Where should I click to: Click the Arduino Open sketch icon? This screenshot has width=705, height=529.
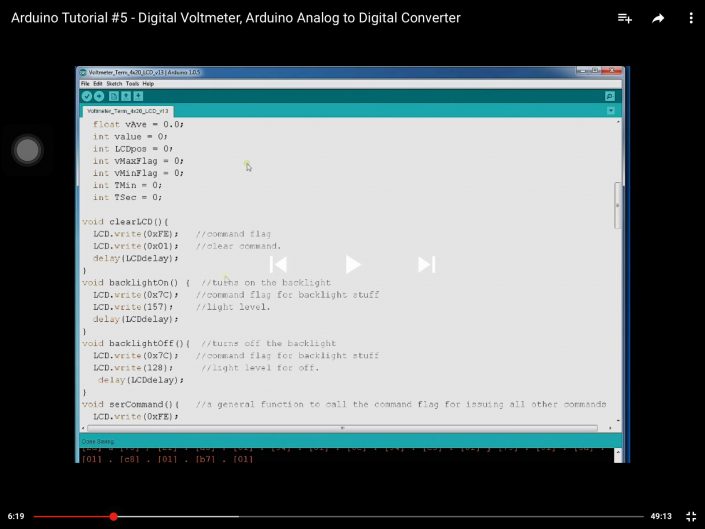126,96
